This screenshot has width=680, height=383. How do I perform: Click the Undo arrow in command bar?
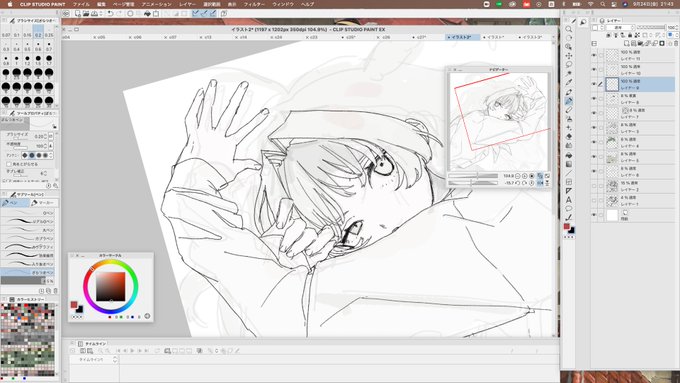[x=110, y=13]
